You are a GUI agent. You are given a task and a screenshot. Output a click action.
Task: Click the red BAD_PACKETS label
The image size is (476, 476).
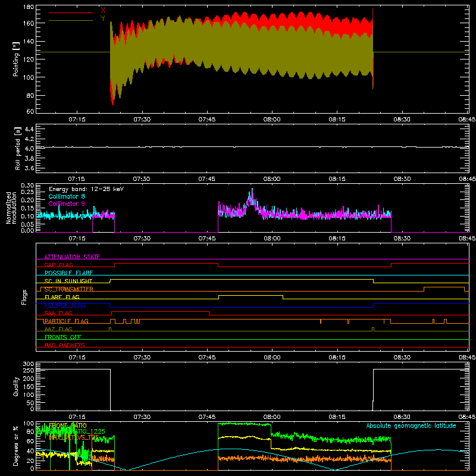(65, 345)
